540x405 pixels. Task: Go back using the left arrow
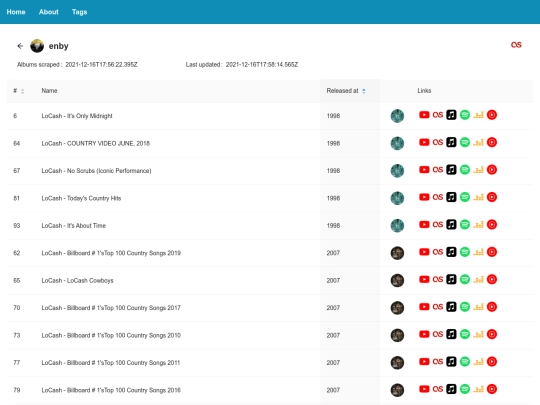click(x=20, y=46)
